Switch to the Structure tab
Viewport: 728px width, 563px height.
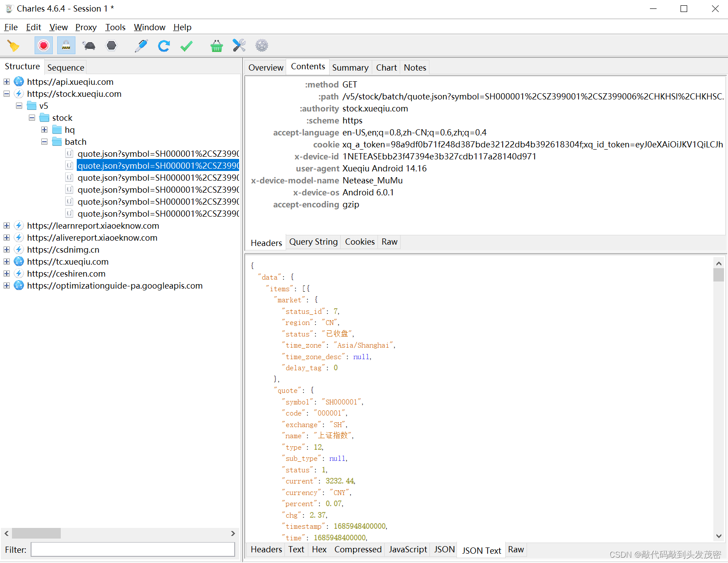coord(22,67)
